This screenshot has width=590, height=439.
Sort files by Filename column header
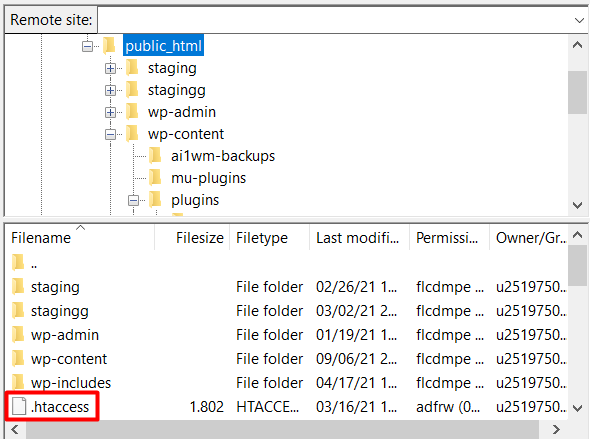[80, 237]
